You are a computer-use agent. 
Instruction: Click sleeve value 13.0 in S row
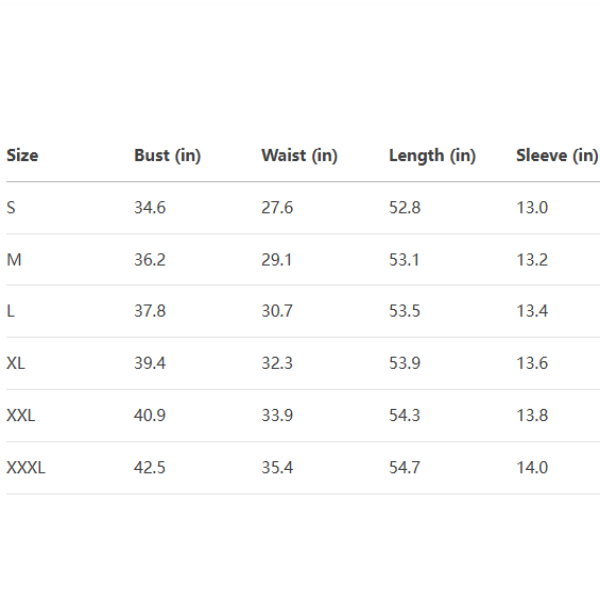(x=532, y=208)
